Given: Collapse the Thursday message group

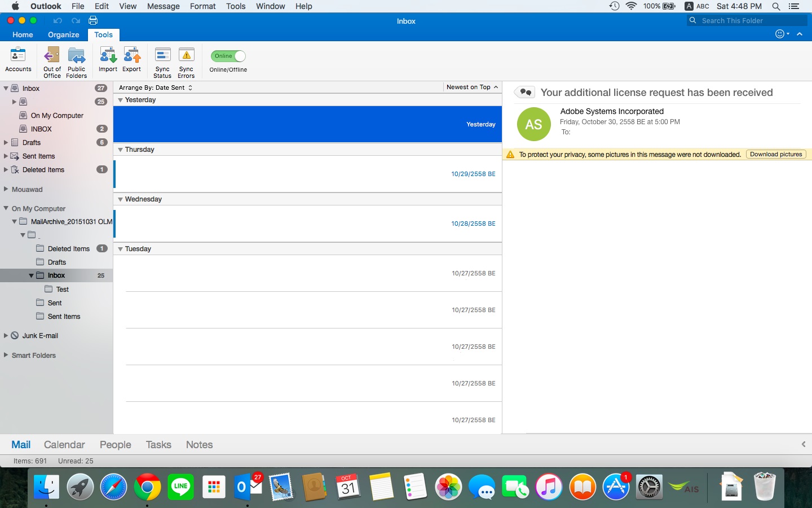Looking at the screenshot, I should (120, 150).
